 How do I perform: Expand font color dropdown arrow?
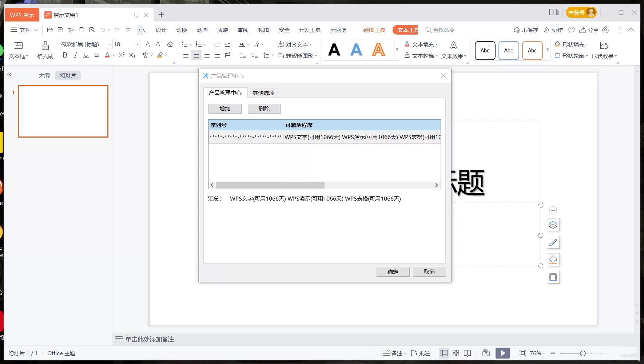[x=114, y=55]
